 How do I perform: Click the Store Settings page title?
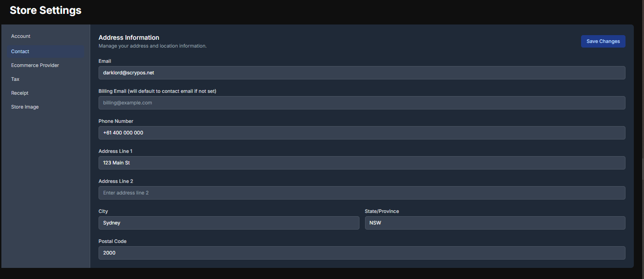point(45,10)
